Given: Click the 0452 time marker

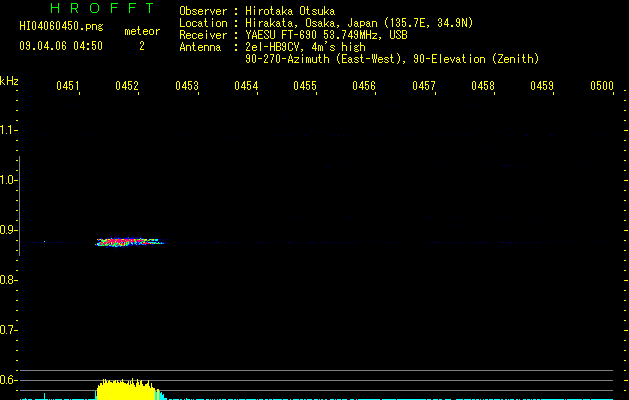Looking at the screenshot, I should [x=127, y=86].
